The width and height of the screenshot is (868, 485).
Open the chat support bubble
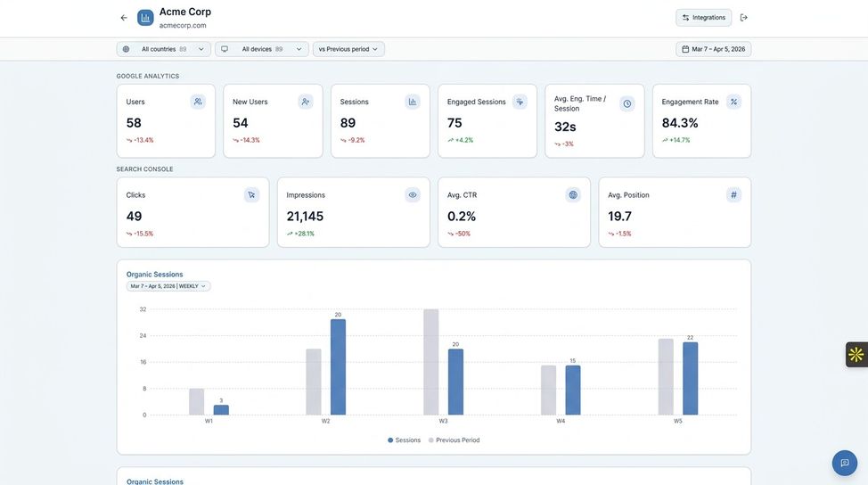[844, 463]
